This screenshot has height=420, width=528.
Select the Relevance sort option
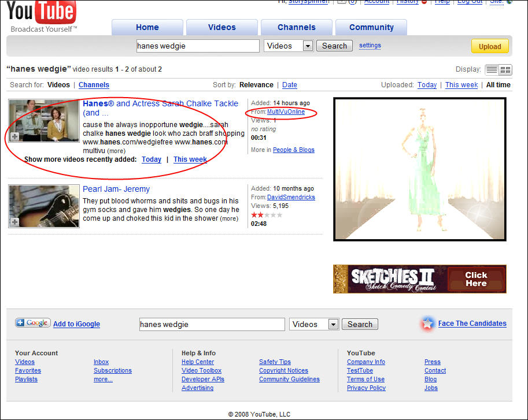click(x=256, y=85)
